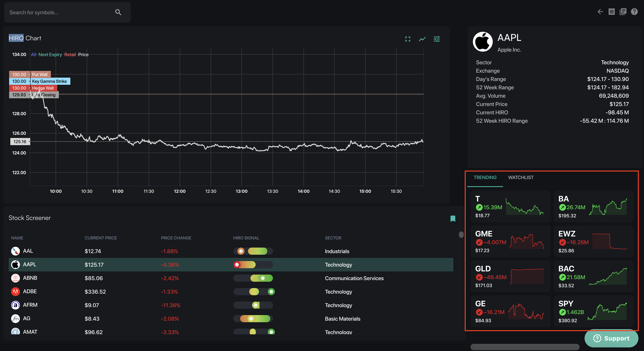Click the back arrow icon in top bar
This screenshot has width=644, height=351.
coord(600,12)
